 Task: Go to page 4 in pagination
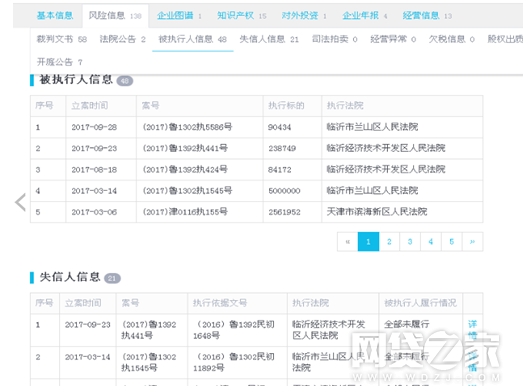431,242
